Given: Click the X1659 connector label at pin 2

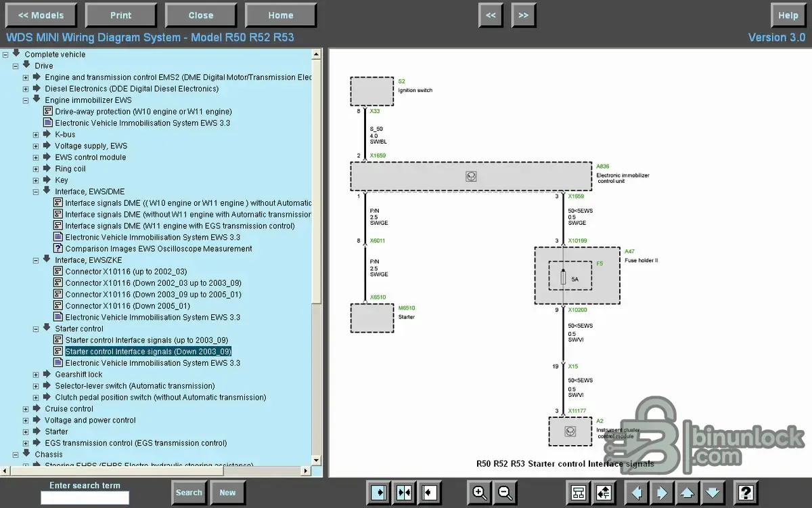Looking at the screenshot, I should [378, 156].
